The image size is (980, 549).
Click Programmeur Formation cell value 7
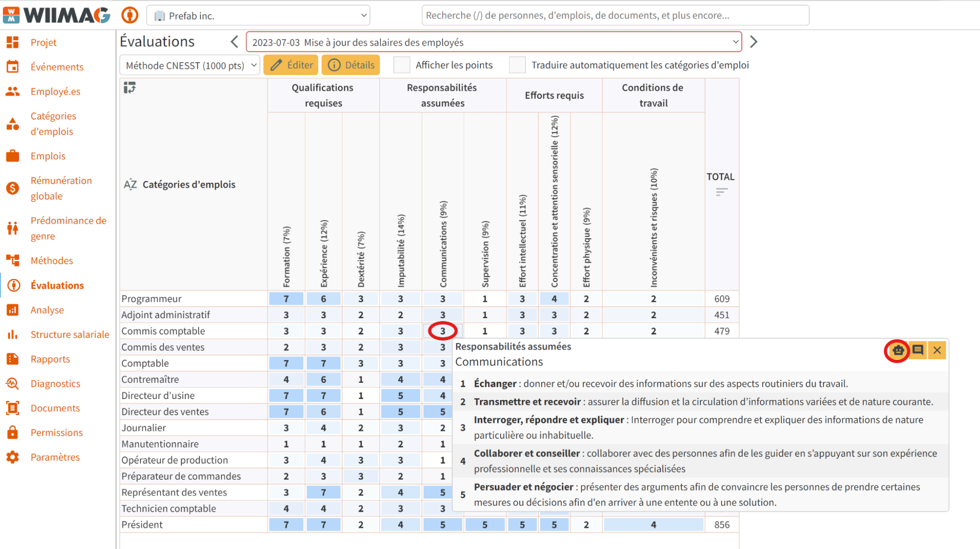click(286, 299)
